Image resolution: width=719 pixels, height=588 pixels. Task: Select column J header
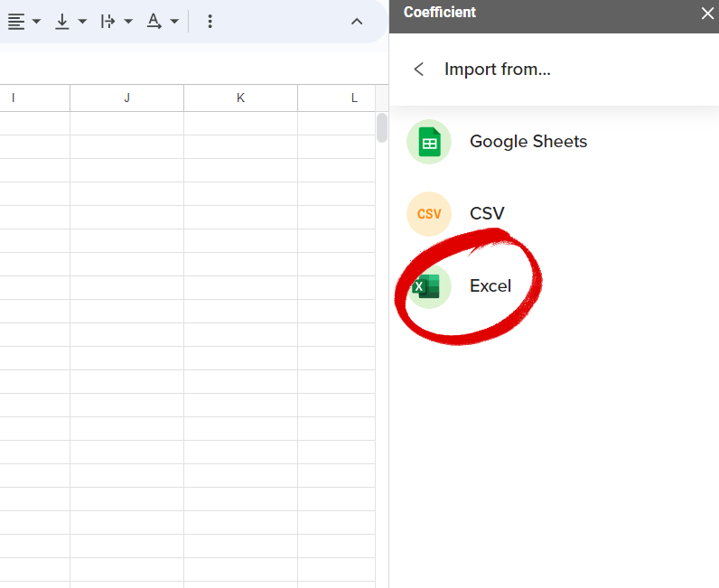127,98
